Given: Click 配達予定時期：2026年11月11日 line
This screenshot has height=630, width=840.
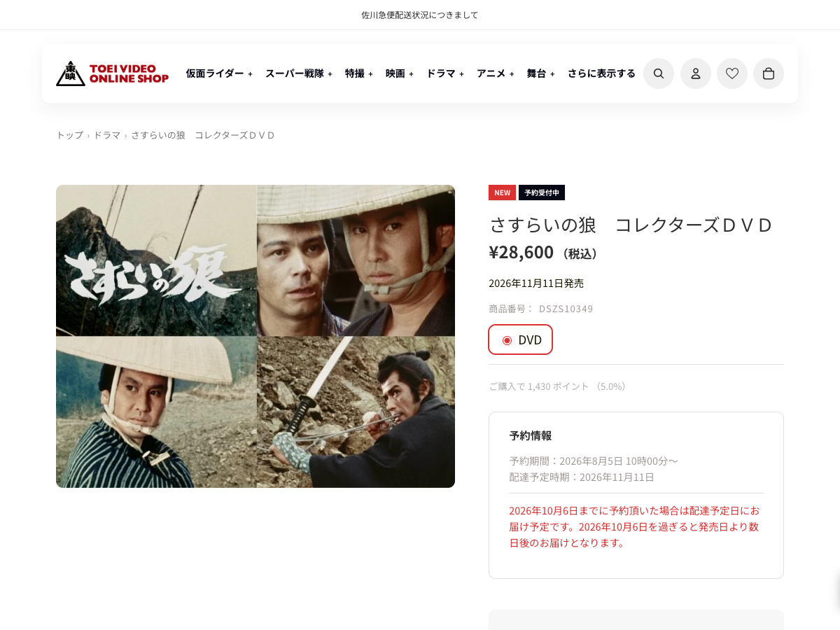Looking at the screenshot, I should pyautogui.click(x=582, y=477).
